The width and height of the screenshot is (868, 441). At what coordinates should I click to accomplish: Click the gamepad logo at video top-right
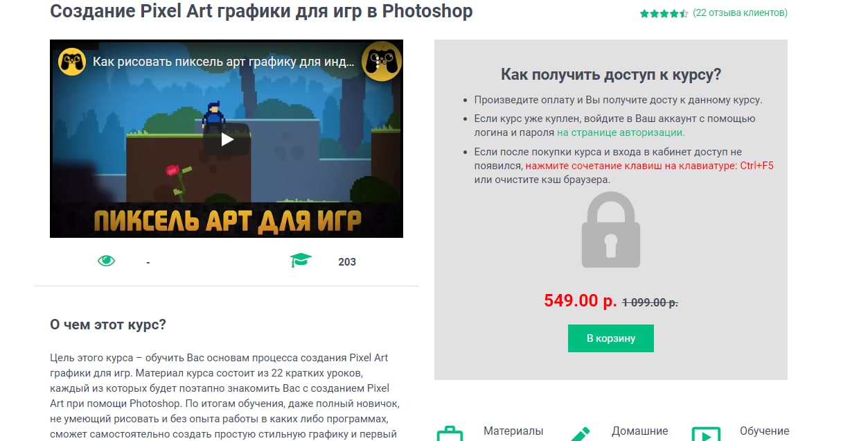[x=382, y=62]
